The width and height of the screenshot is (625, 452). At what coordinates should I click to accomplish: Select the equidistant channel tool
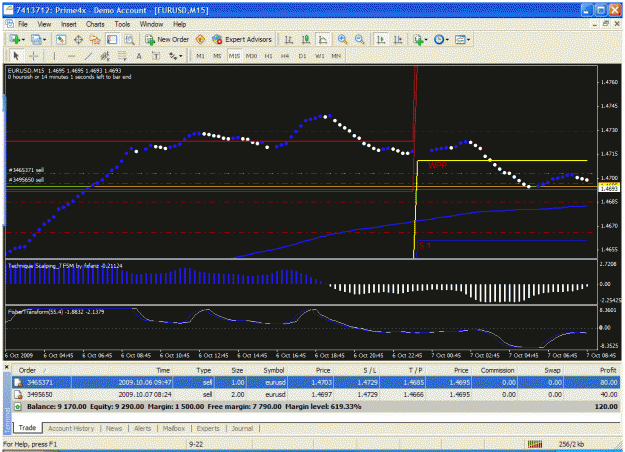pos(105,56)
